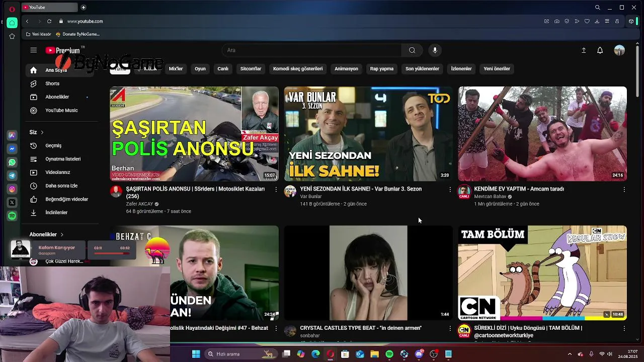Go back using browser back arrow
This screenshot has height=362, width=644.
(27, 21)
